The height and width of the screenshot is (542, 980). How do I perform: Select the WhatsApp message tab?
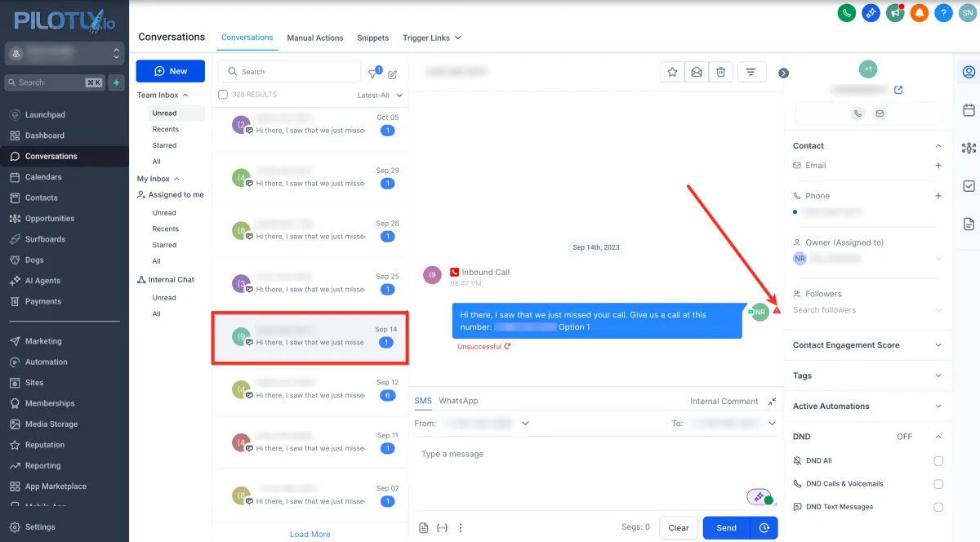point(458,401)
